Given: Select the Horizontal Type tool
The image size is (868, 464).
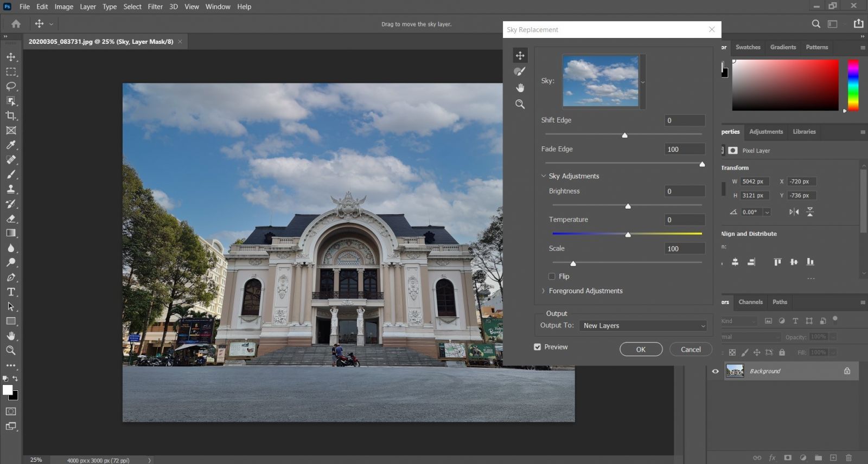Looking at the screenshot, I should pyautogui.click(x=11, y=292).
